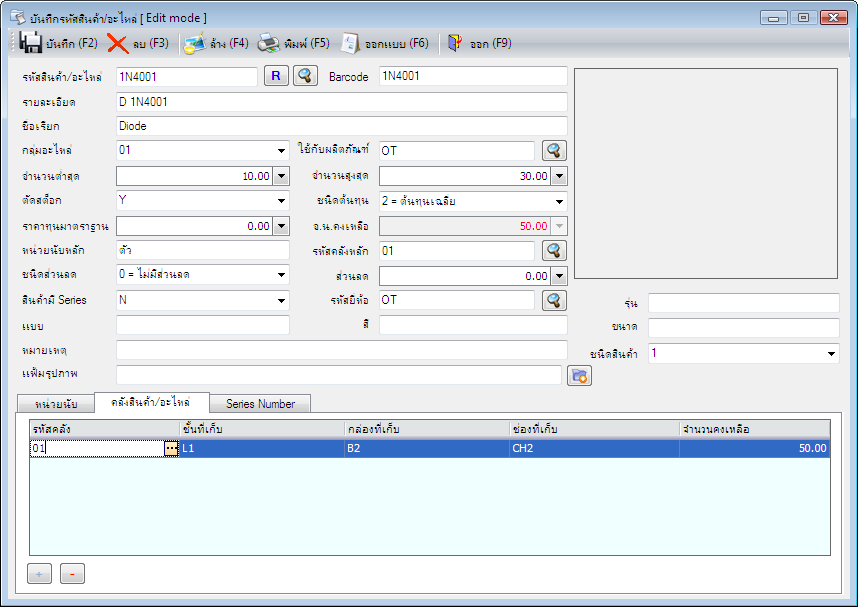Click the Barcode input field
The width and height of the screenshot is (858, 607).
click(472, 76)
